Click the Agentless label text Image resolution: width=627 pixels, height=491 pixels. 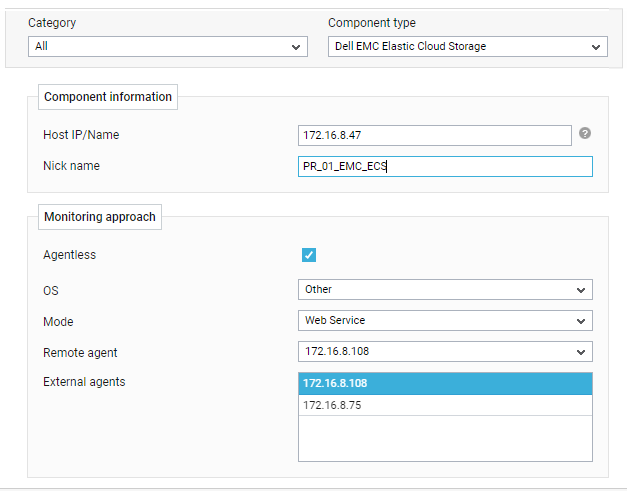[70, 255]
